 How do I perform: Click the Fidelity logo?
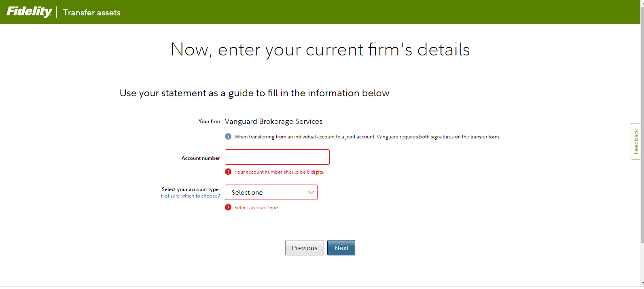coord(29,12)
